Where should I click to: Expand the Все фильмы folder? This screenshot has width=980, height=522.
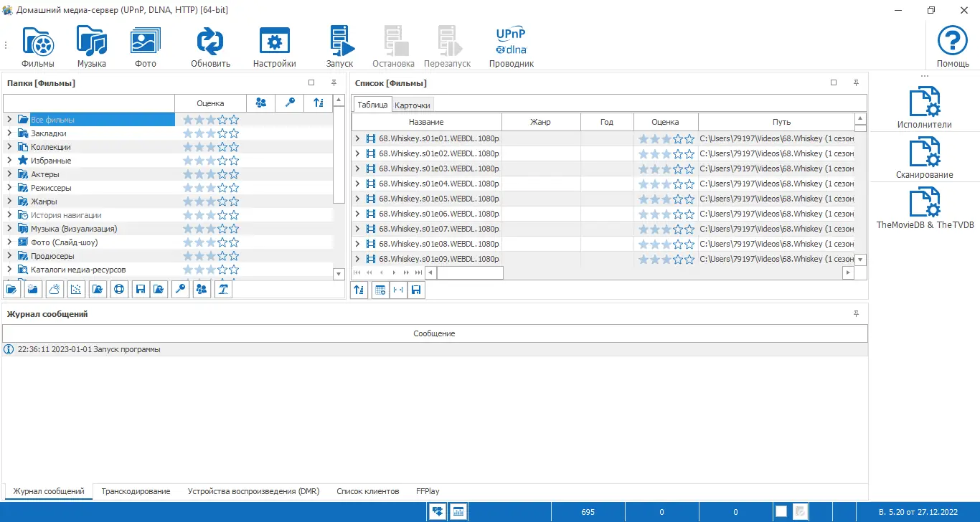click(x=9, y=120)
